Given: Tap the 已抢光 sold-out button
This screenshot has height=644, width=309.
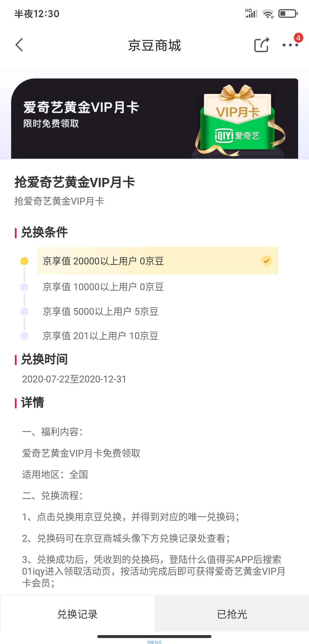Looking at the screenshot, I should pyautogui.click(x=232, y=614).
